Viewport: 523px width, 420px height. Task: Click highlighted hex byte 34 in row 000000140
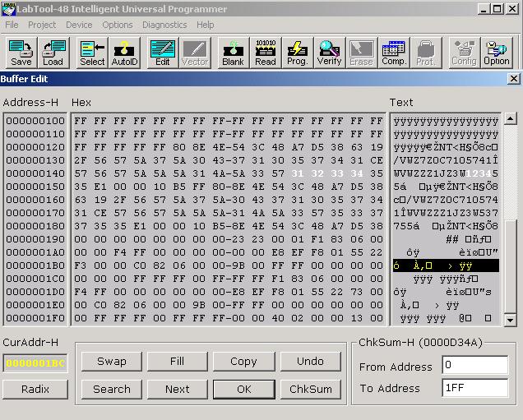357,173
